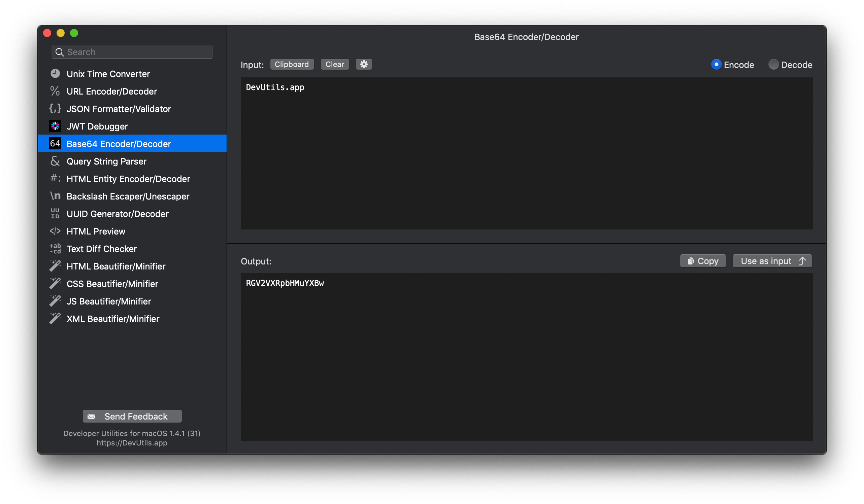Click the Search magnifier icon
Screen dimensions: 864x504
tap(60, 52)
